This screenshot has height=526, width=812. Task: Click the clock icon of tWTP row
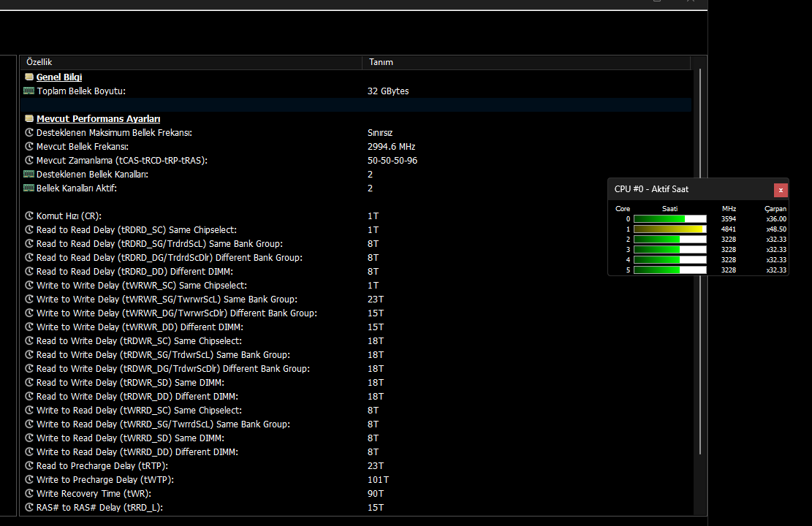point(29,480)
